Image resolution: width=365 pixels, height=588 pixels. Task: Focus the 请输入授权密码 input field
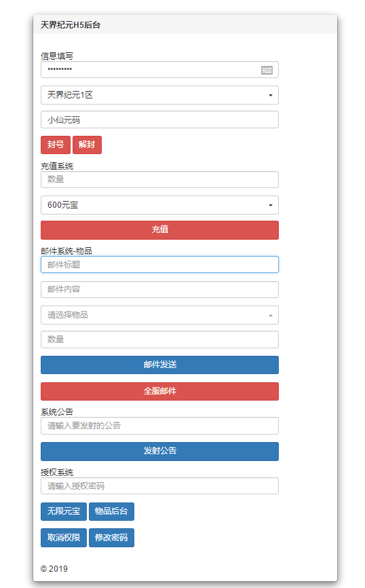pyautogui.click(x=159, y=486)
